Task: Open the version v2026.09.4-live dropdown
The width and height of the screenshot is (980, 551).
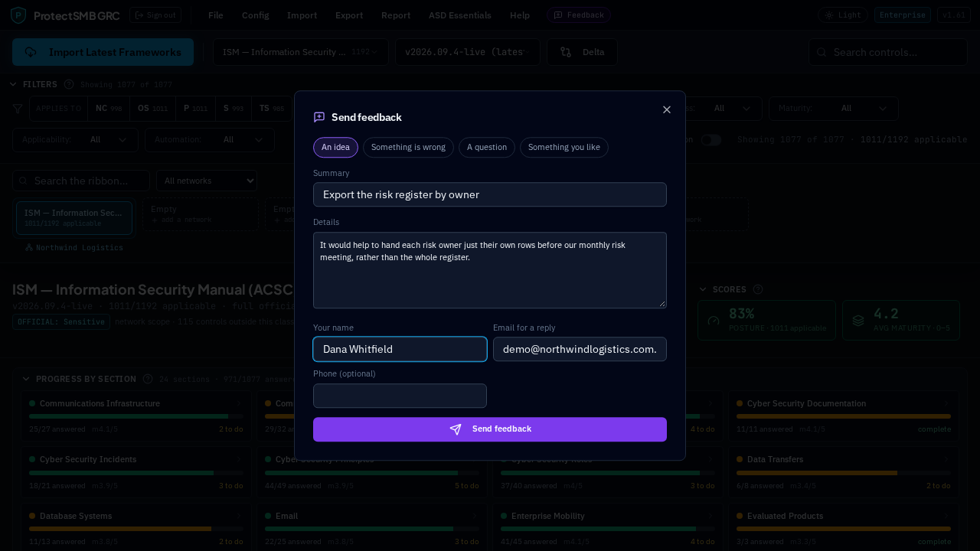Action: [x=468, y=52]
